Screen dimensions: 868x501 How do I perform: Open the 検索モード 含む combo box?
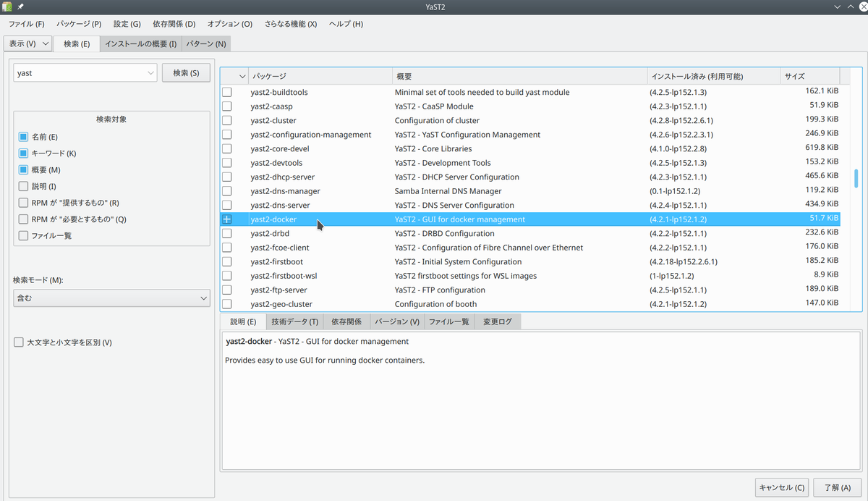tap(111, 298)
